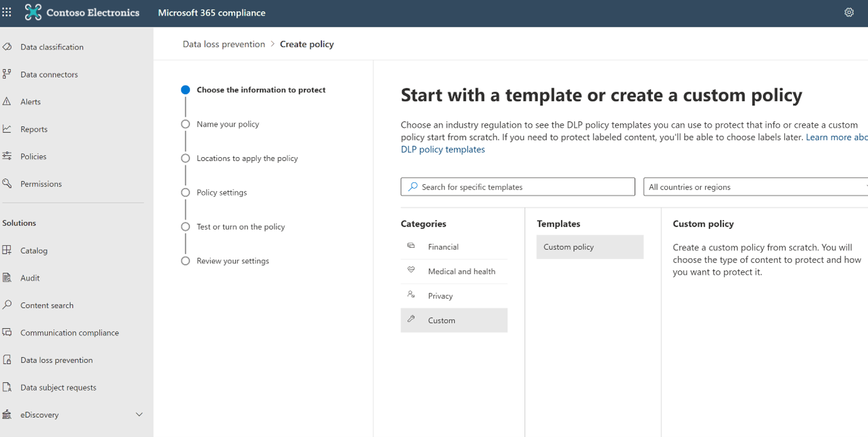Click the Catalog grid icon

click(7, 250)
